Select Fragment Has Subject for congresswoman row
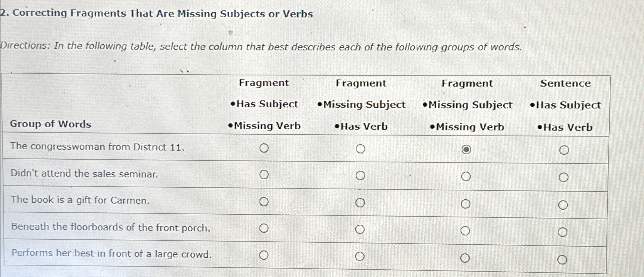Image resolution: width=644 pixels, height=277 pixels. click(x=265, y=148)
